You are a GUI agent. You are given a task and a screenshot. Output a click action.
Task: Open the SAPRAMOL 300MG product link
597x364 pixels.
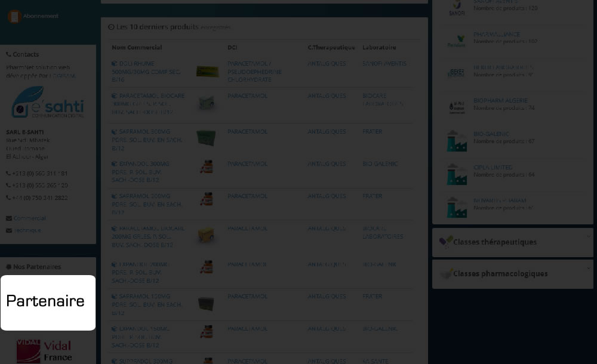[x=147, y=140]
